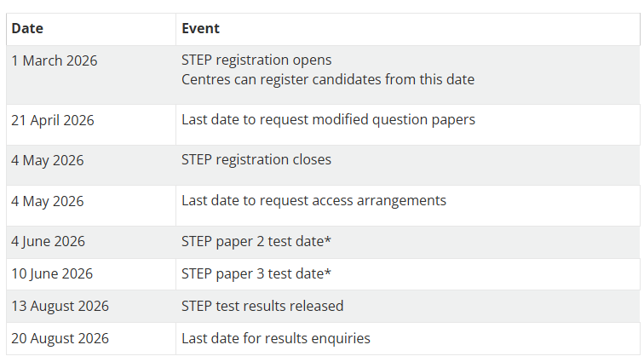Select the 21 April 2026 date cell
The width and height of the screenshot is (644, 362).
53,120
